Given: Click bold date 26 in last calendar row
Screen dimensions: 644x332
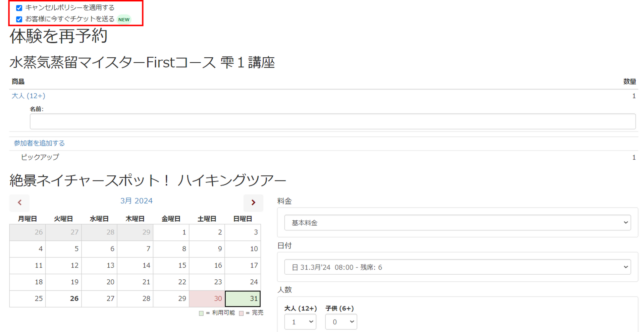Looking at the screenshot, I should (64, 298).
